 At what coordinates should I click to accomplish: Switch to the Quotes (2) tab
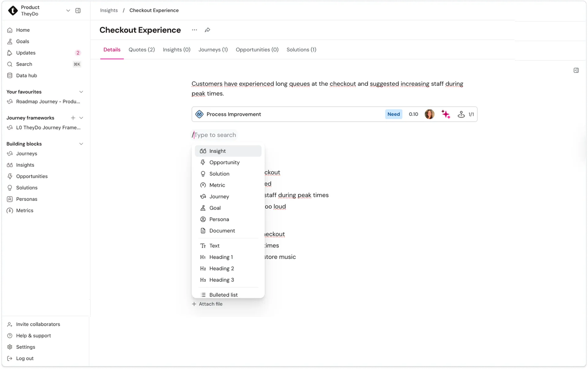[141, 50]
